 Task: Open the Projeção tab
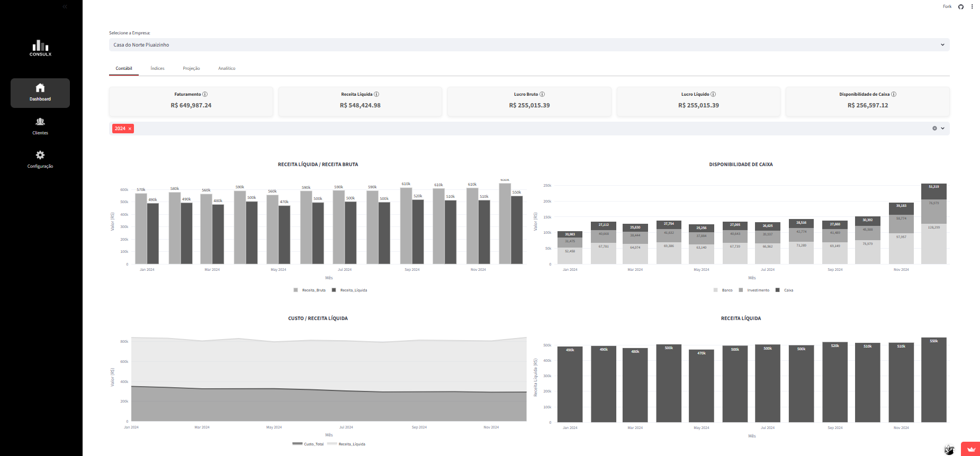coord(191,68)
